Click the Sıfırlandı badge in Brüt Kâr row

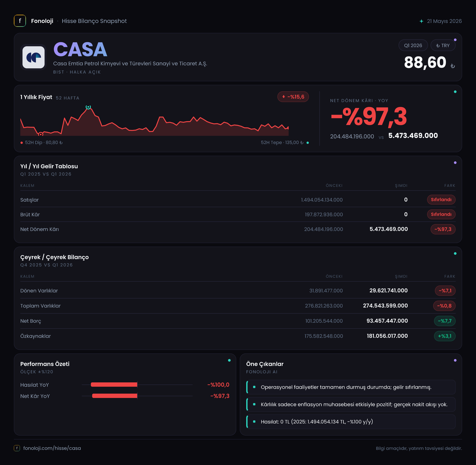click(441, 214)
